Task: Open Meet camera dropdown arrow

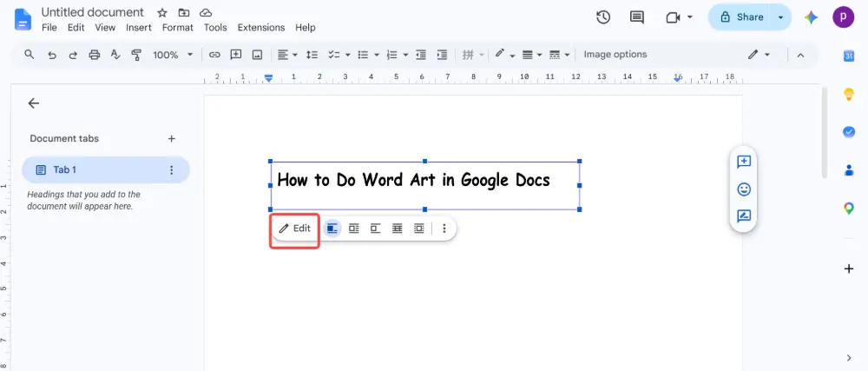Action: [690, 17]
